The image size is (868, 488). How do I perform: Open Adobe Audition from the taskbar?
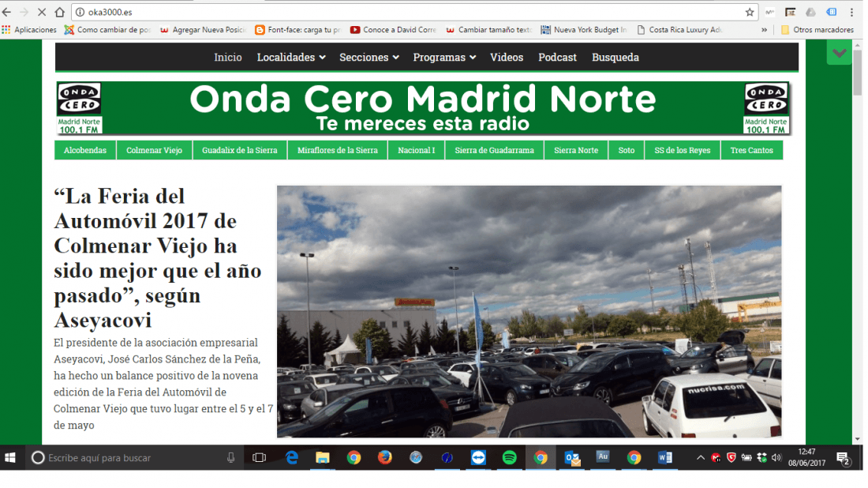(603, 457)
